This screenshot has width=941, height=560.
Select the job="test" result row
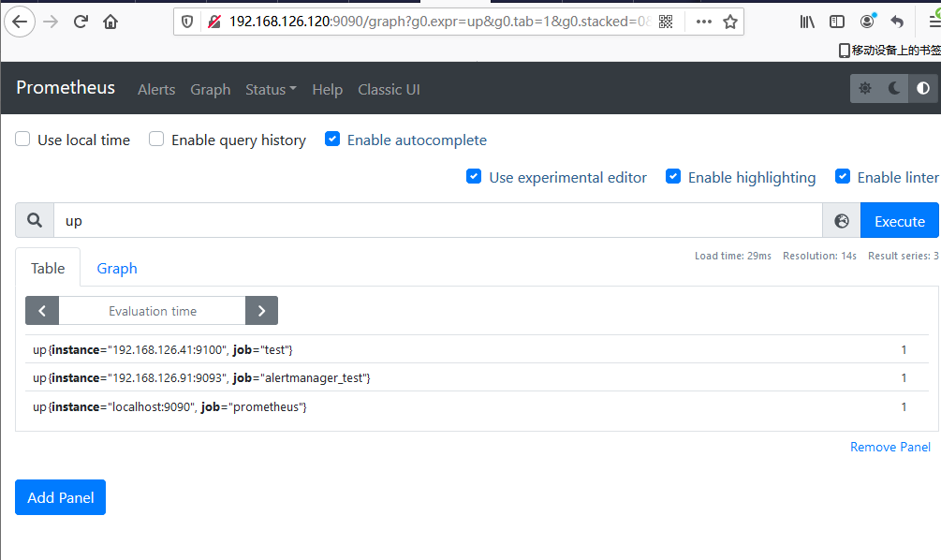pos(477,349)
